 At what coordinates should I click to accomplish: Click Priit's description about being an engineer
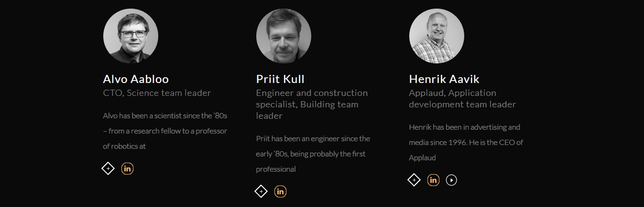(313, 154)
